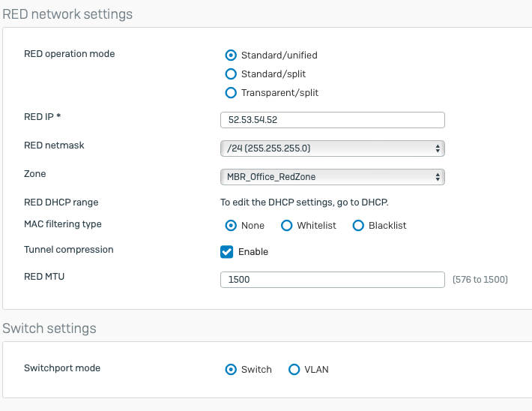Click the VLAN label text
Screen dimensions: 532x411
click(x=316, y=370)
